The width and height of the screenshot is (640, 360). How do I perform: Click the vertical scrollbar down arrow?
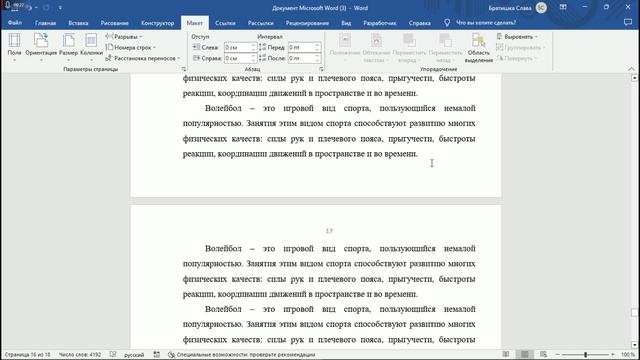(x=635, y=345)
